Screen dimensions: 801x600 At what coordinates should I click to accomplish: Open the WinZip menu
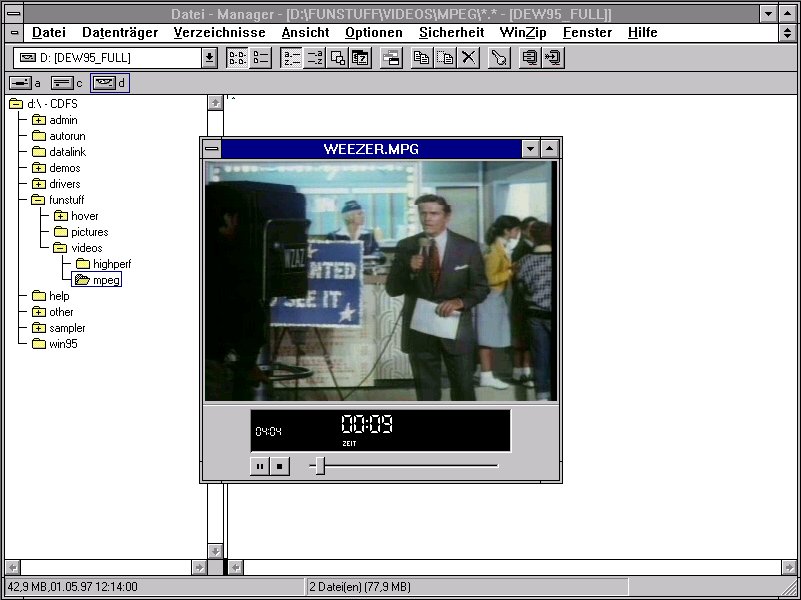[523, 32]
